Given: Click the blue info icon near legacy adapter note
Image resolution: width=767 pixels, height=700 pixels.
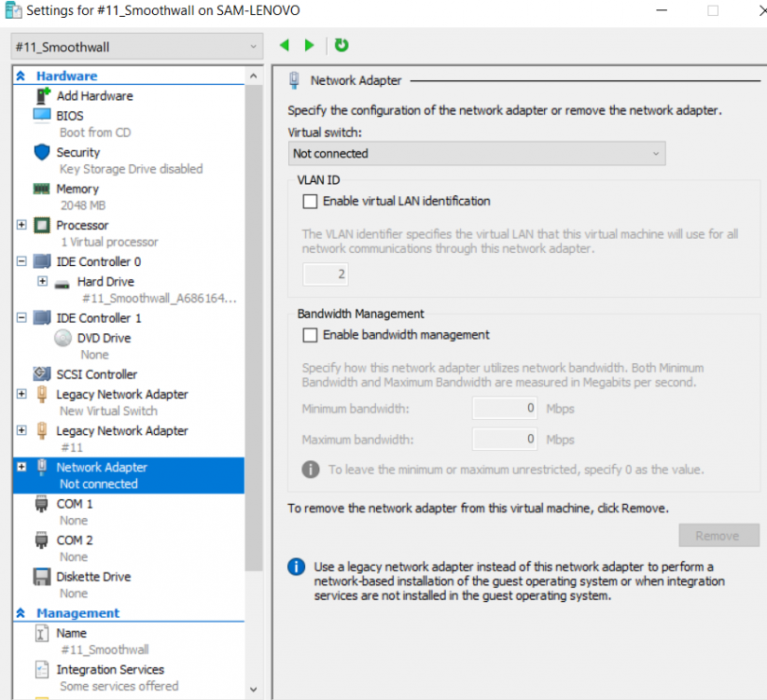Looking at the screenshot, I should coord(297,567).
